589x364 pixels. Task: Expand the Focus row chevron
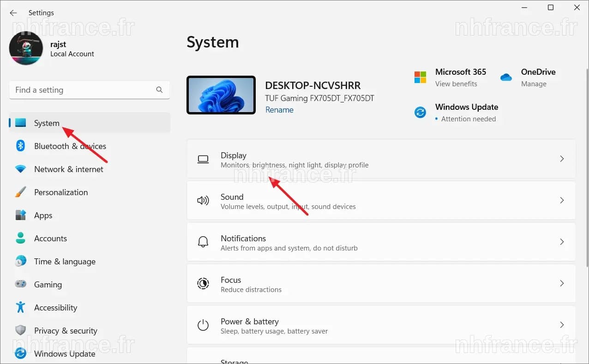coord(562,283)
